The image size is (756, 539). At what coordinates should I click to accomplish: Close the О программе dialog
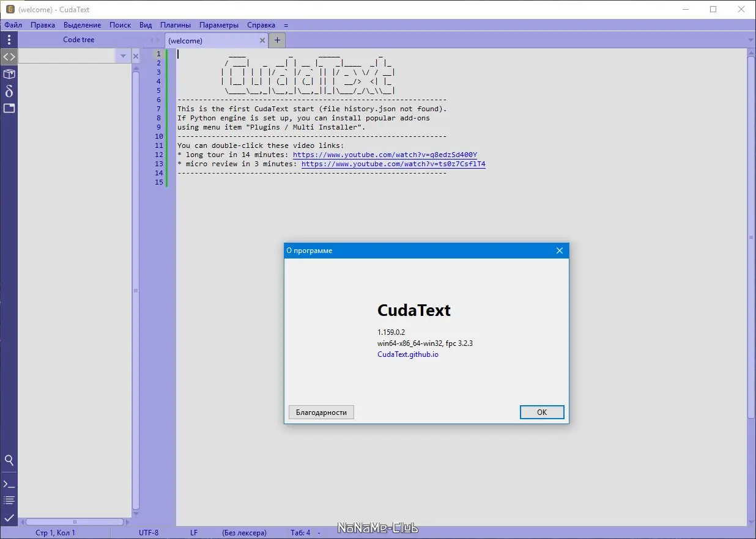pos(560,251)
